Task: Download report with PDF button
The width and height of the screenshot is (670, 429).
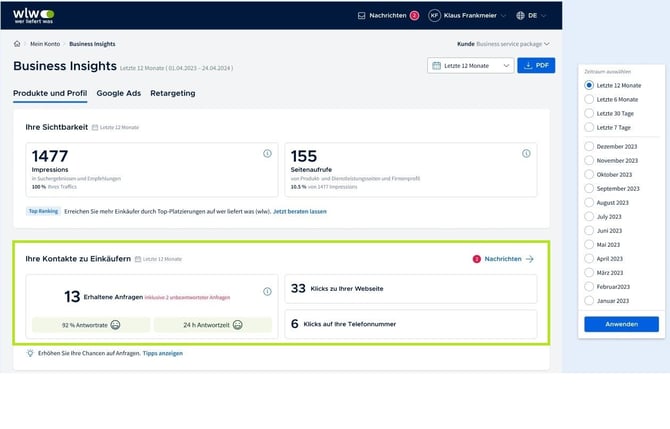Action: click(536, 65)
